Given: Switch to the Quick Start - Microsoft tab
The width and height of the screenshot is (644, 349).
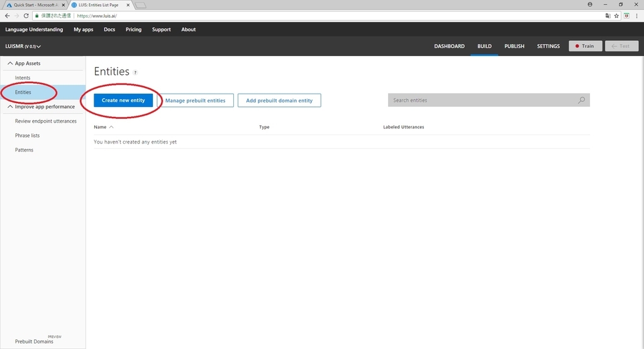Looking at the screenshot, I should point(35,5).
